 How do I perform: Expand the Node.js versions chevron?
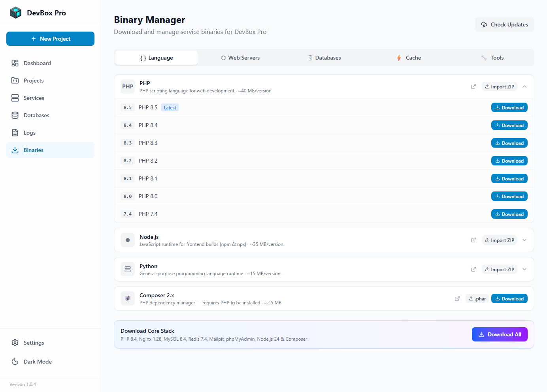point(524,240)
